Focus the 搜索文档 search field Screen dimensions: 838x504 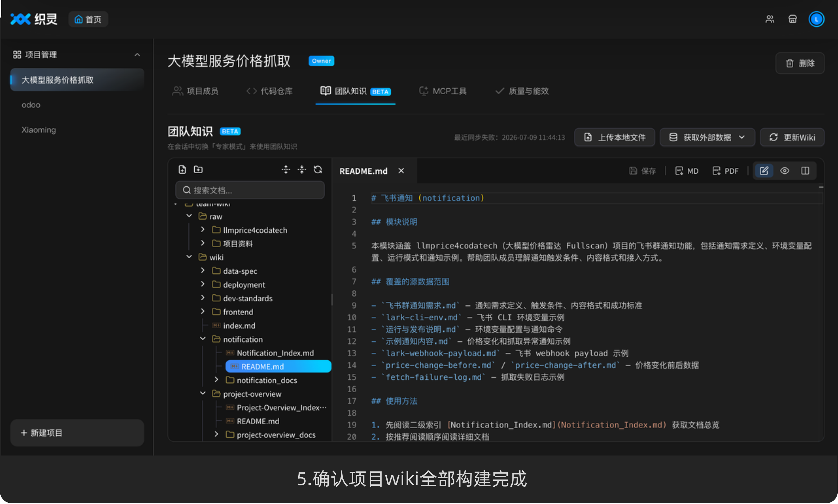pyautogui.click(x=250, y=190)
